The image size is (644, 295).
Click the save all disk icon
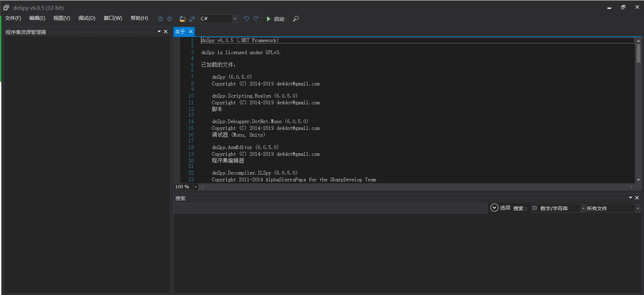coord(192,19)
